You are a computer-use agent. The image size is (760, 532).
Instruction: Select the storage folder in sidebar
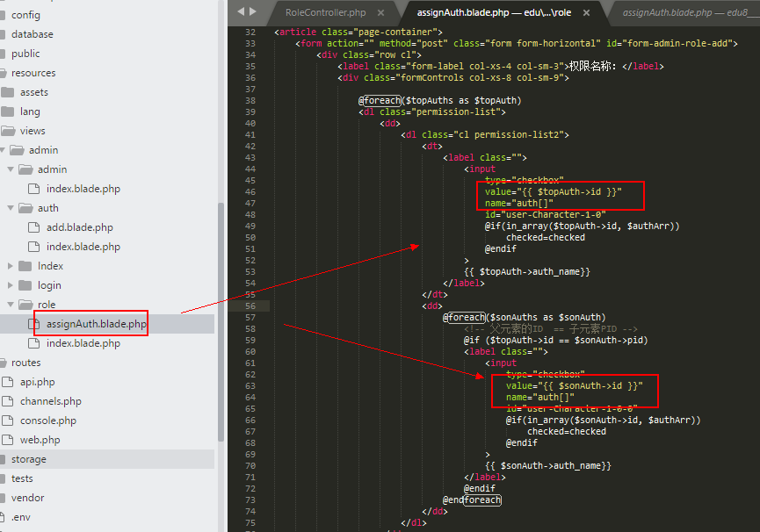[x=29, y=459]
